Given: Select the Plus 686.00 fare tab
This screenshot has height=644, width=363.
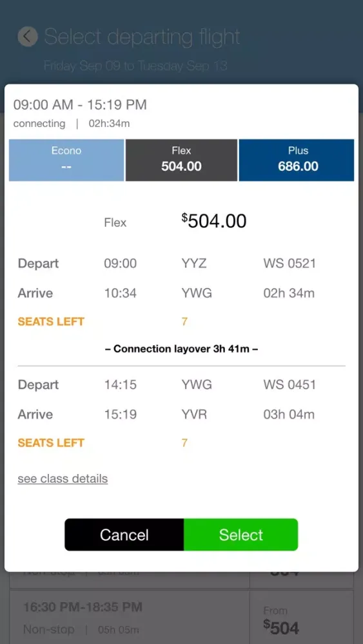Looking at the screenshot, I should coord(297,160).
